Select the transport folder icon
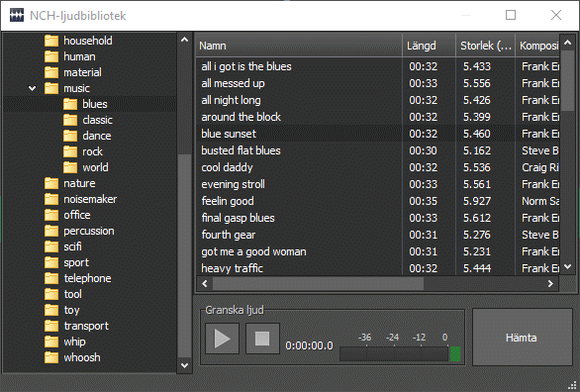580x392 pixels. coord(51,327)
